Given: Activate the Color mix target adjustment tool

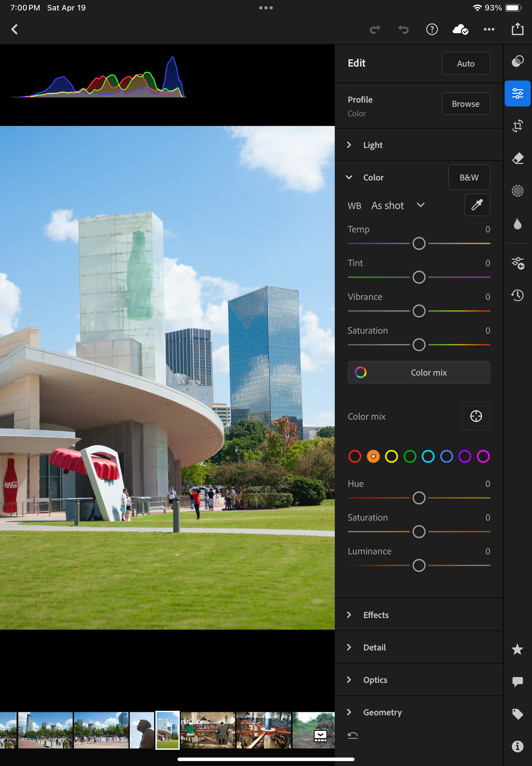Looking at the screenshot, I should coord(476,416).
